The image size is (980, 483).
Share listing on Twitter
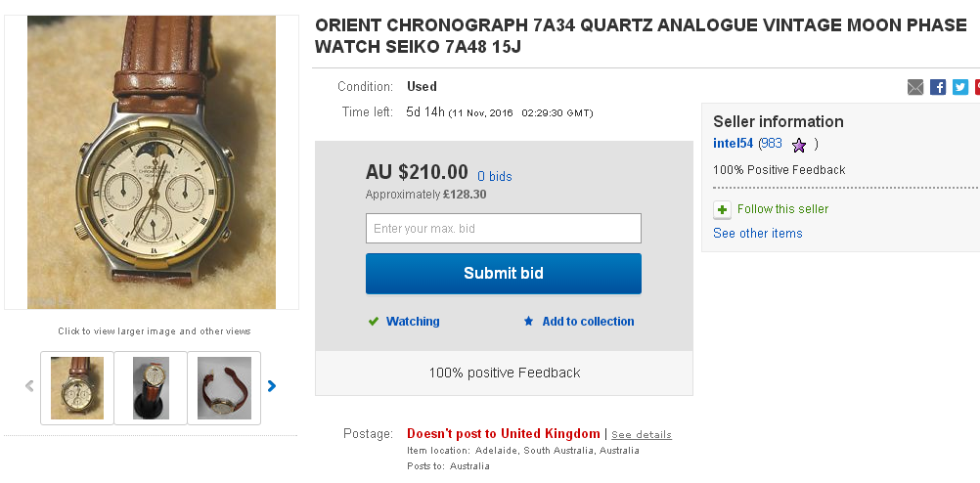tap(960, 87)
